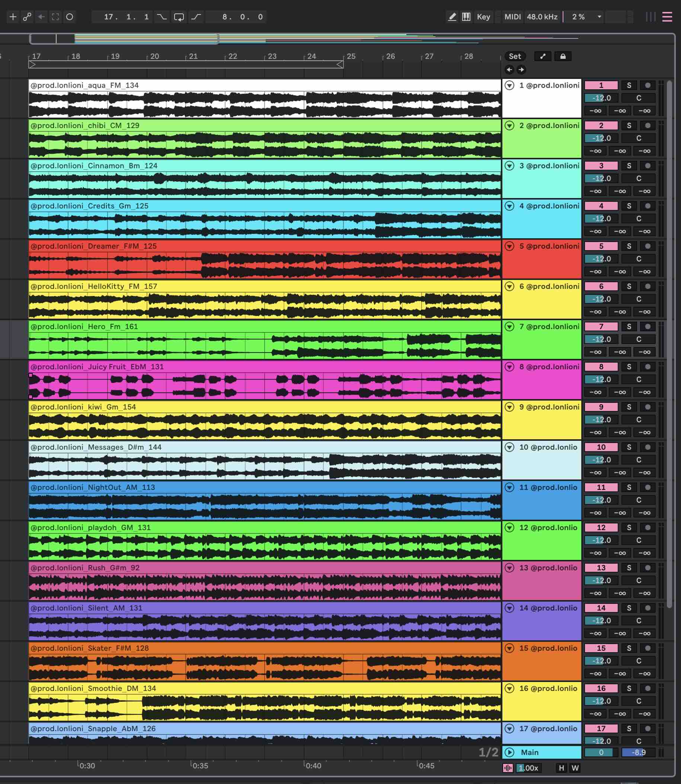Open the MIDI mapping mode
The height and width of the screenshot is (784, 681).
tap(512, 17)
